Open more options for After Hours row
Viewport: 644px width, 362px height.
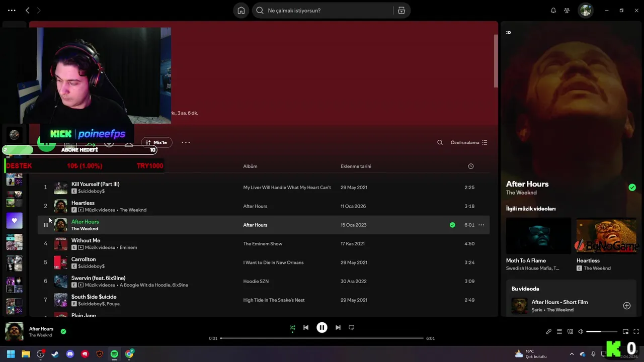(x=481, y=225)
